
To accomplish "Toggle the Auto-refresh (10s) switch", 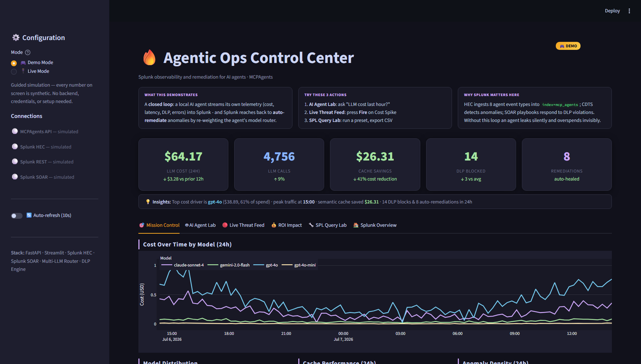I will click(x=17, y=216).
